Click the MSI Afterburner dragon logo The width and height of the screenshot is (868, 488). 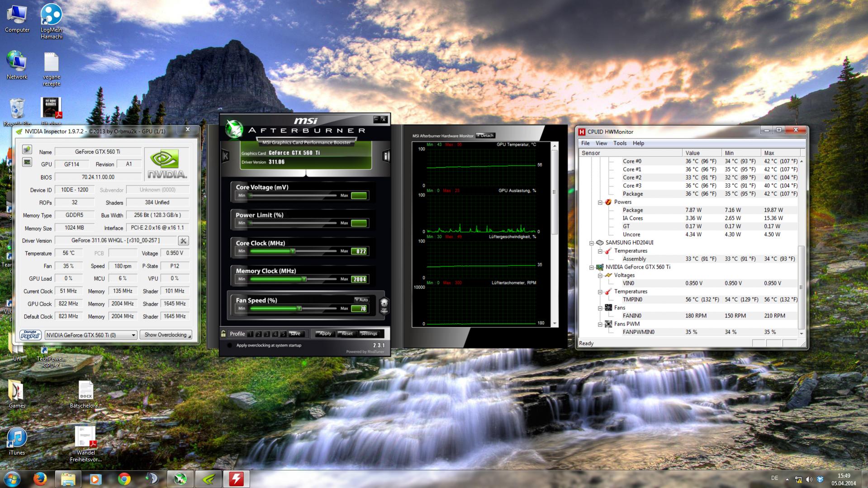234,129
